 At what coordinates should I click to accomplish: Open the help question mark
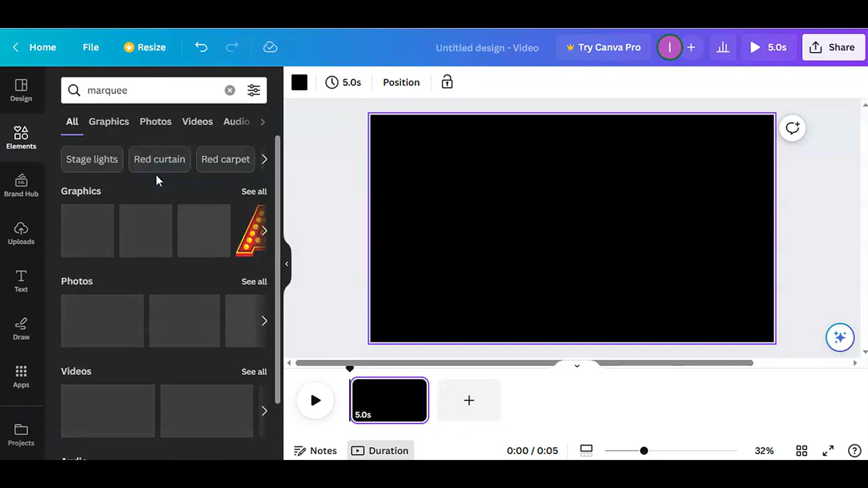click(854, 450)
